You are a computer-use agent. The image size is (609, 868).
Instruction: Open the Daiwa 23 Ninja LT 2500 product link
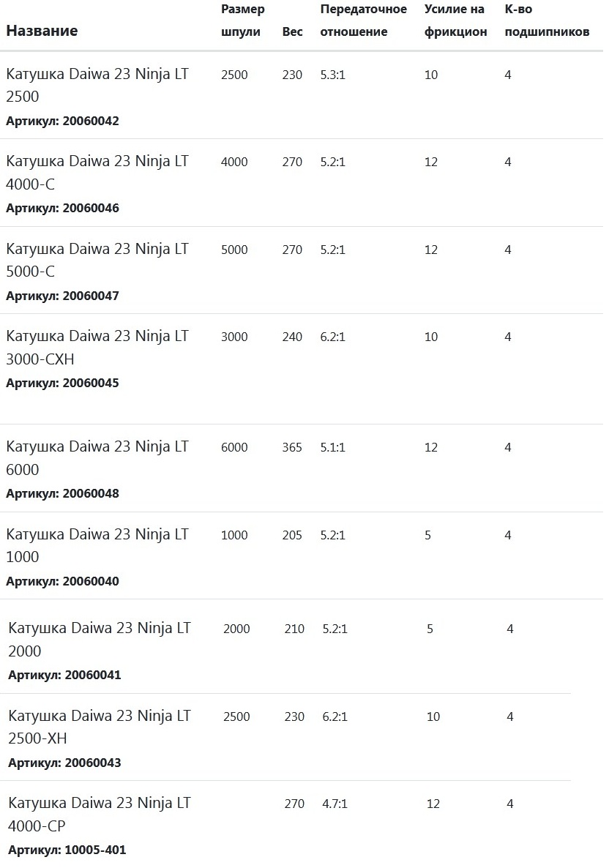point(97,85)
